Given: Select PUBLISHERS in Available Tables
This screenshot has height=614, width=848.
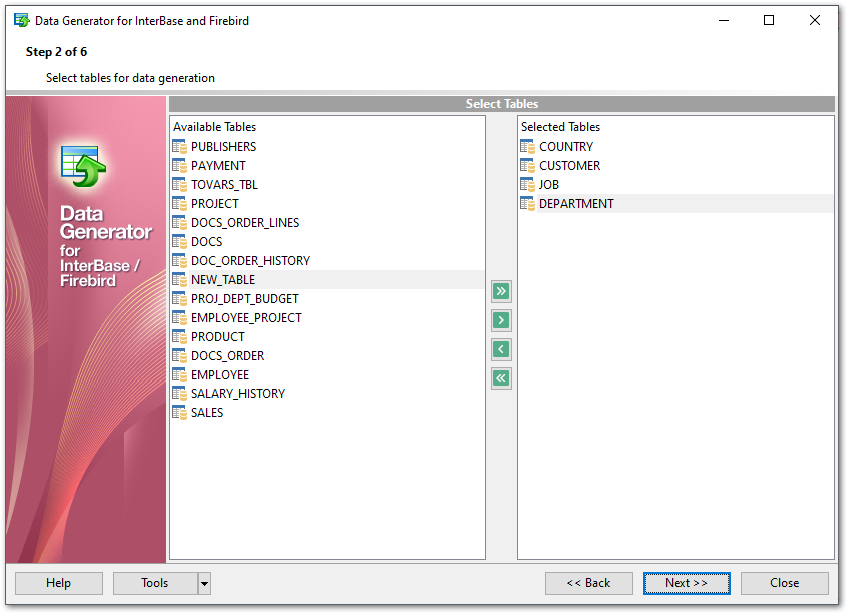Looking at the screenshot, I should [223, 147].
